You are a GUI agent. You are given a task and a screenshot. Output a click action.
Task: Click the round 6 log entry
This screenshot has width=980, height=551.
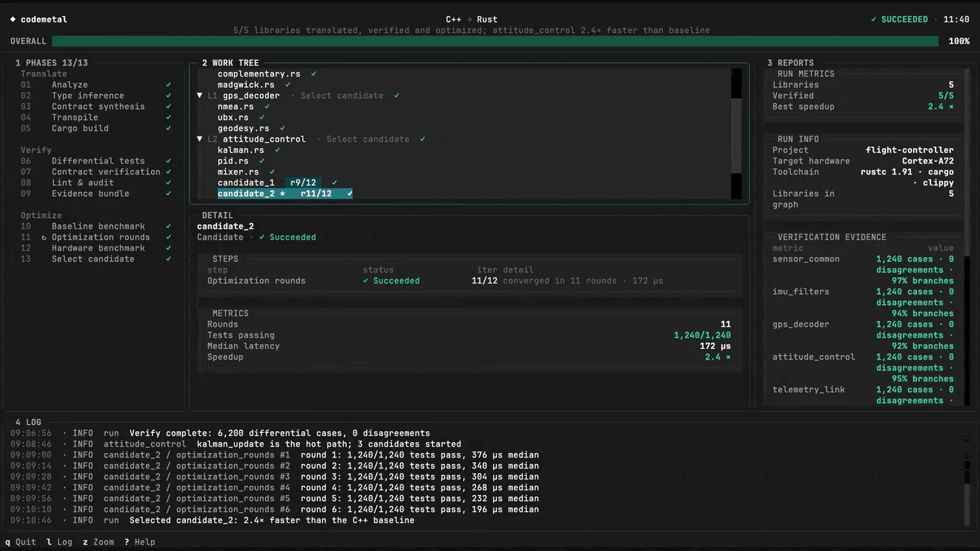[x=275, y=509]
